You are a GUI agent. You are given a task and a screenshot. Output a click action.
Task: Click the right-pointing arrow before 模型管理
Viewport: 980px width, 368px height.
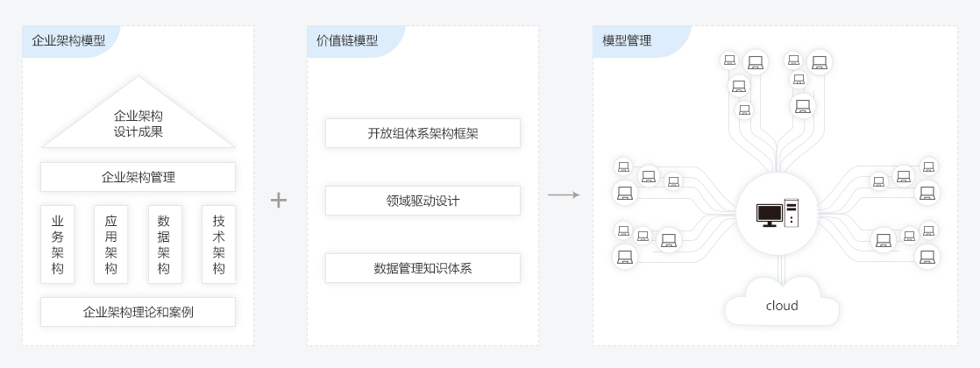[564, 194]
